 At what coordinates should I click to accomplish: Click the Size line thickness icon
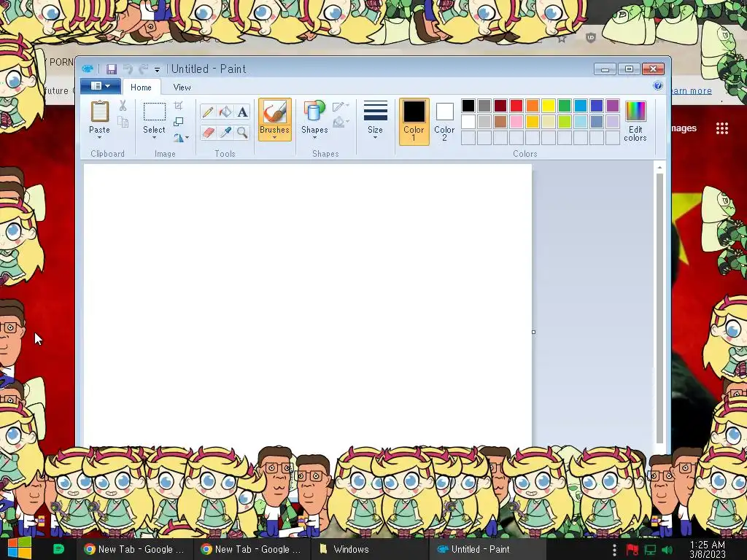point(376,111)
